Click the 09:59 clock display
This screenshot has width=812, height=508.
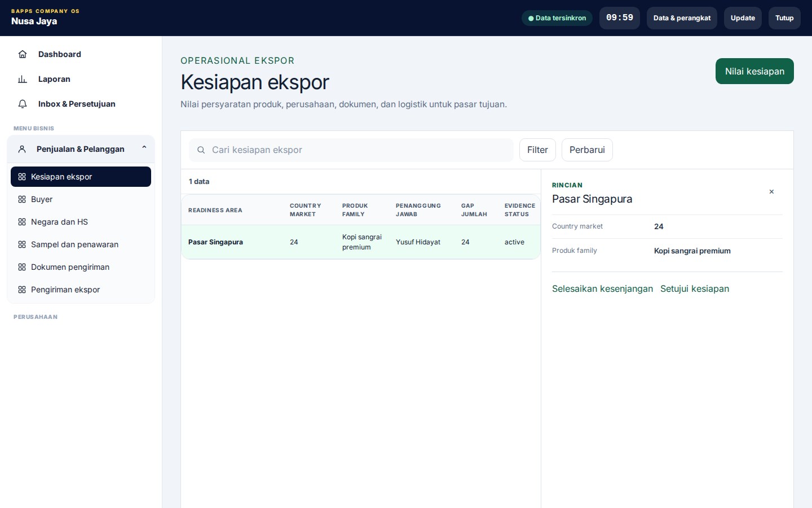(x=620, y=18)
